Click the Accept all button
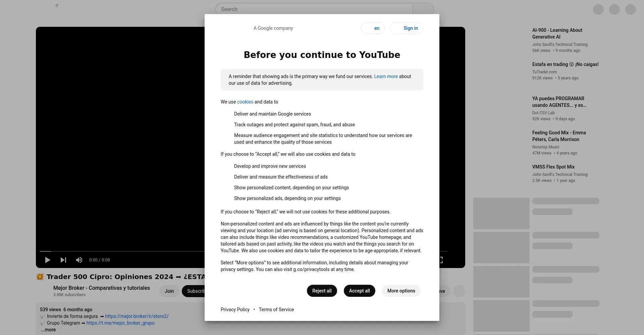644x335 pixels. click(359, 291)
